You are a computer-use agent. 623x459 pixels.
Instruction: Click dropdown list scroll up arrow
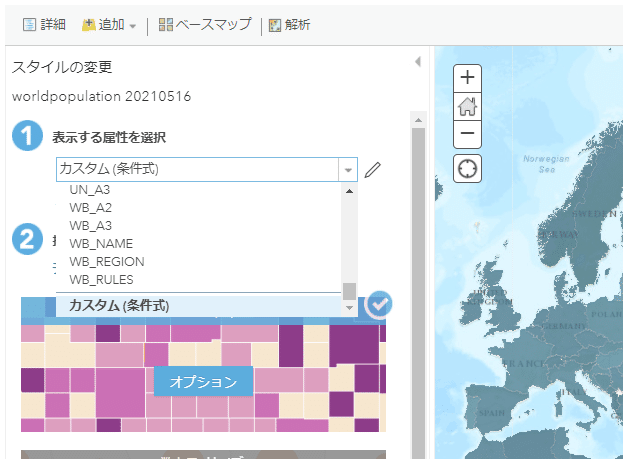coord(349,192)
